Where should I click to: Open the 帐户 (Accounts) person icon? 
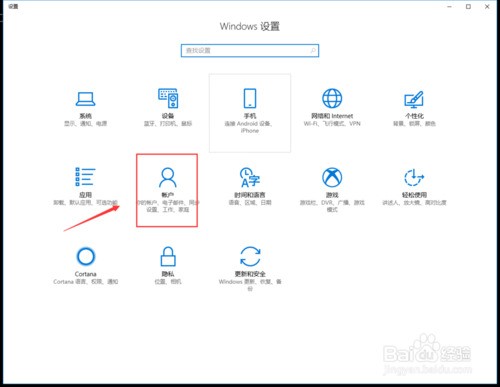pyautogui.click(x=168, y=177)
